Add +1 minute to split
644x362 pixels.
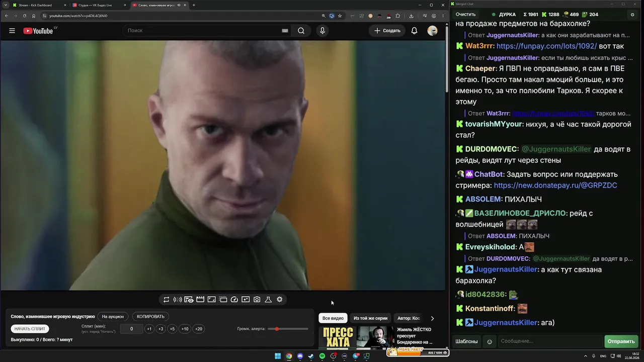coord(149,329)
